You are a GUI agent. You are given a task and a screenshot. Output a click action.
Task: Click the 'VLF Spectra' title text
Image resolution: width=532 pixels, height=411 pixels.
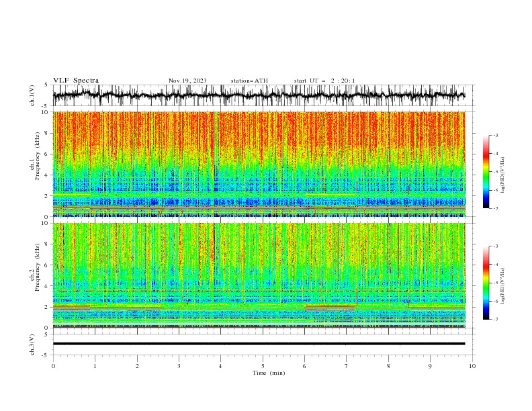(x=76, y=81)
